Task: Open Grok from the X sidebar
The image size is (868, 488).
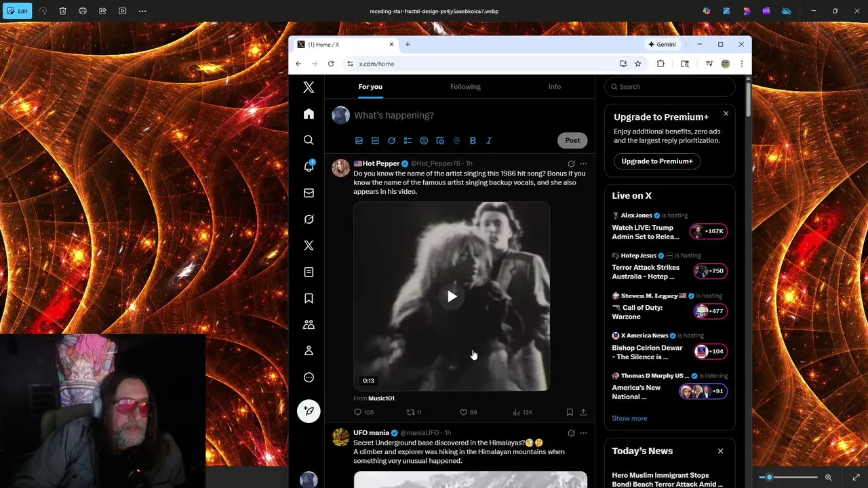Action: coord(309,220)
